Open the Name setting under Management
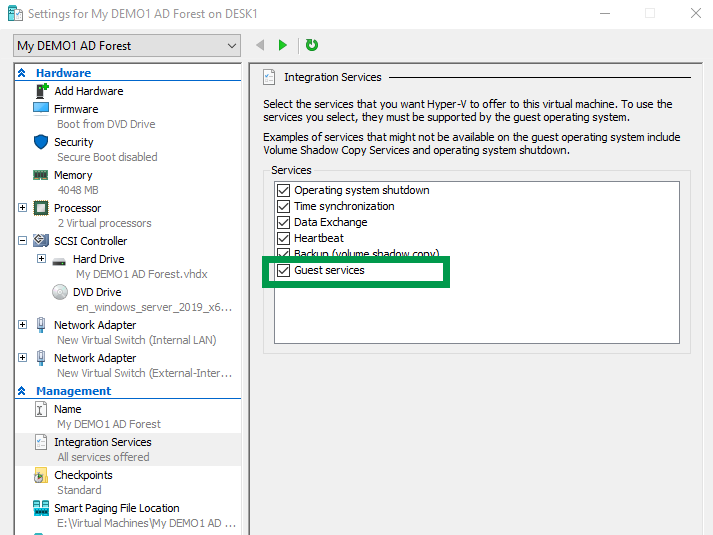Screen dimensions: 713x535 [68, 409]
